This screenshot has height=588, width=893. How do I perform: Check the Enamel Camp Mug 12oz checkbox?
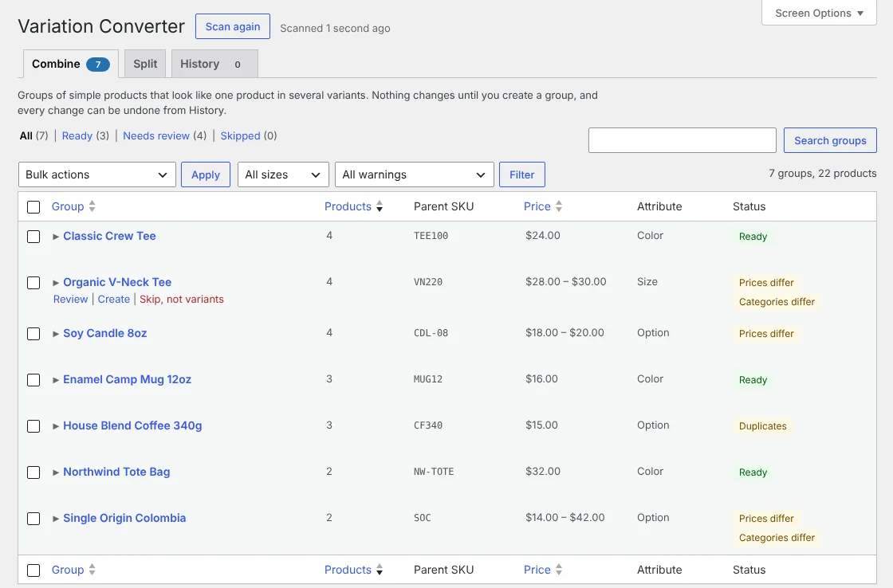click(x=33, y=380)
